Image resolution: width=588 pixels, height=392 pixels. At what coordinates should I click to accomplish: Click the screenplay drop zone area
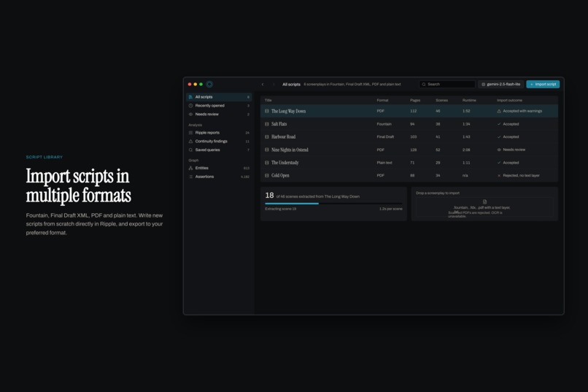pyautogui.click(x=484, y=207)
